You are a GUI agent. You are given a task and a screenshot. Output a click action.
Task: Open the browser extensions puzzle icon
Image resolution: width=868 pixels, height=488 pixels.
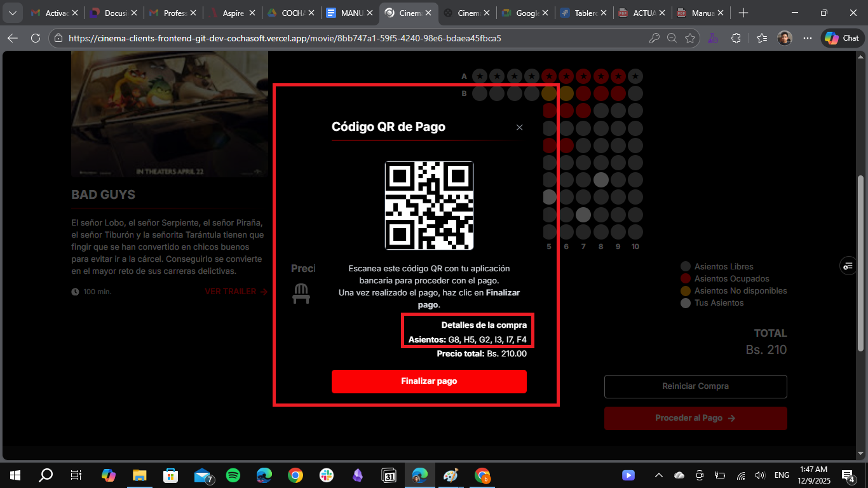736,38
